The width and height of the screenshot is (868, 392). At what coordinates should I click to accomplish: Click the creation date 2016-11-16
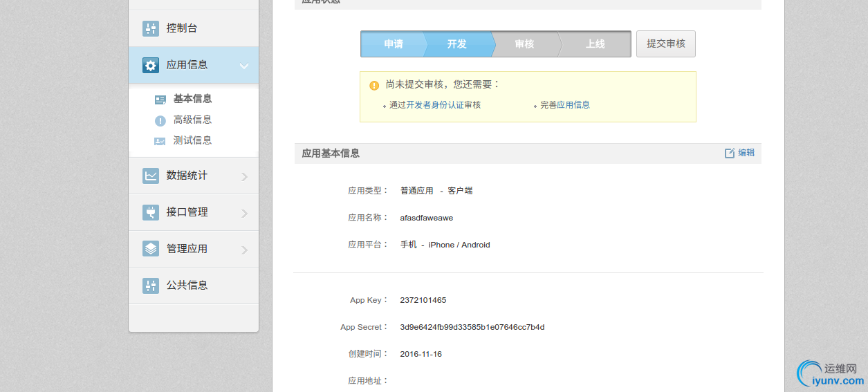[x=421, y=355]
